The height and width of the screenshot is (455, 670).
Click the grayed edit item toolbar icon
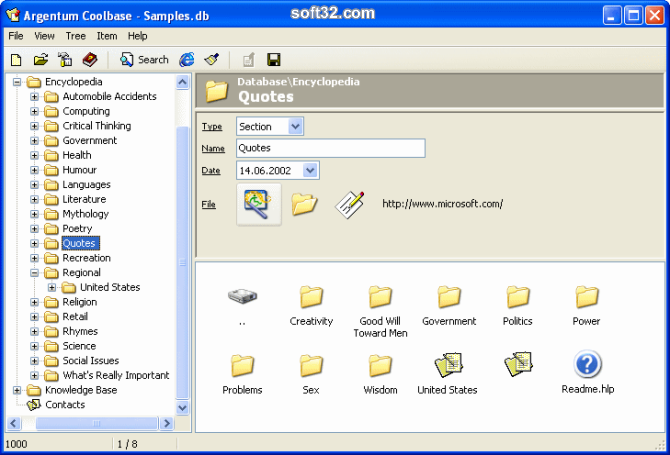tap(249, 60)
